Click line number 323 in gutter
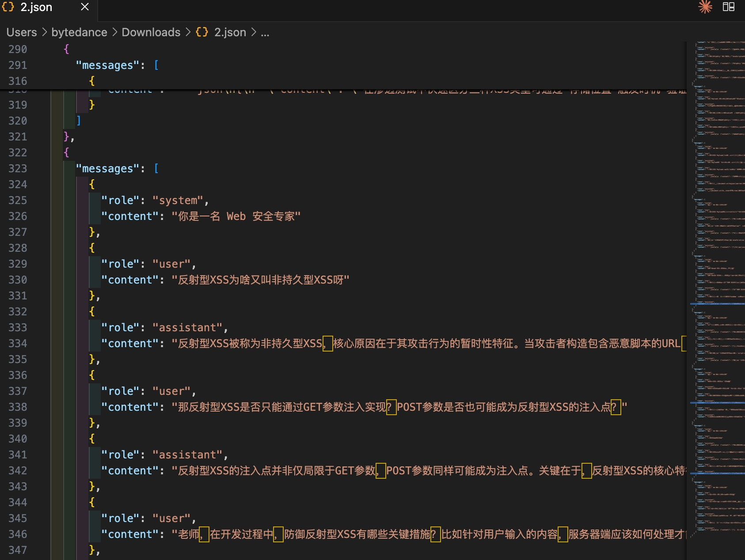 [18, 168]
